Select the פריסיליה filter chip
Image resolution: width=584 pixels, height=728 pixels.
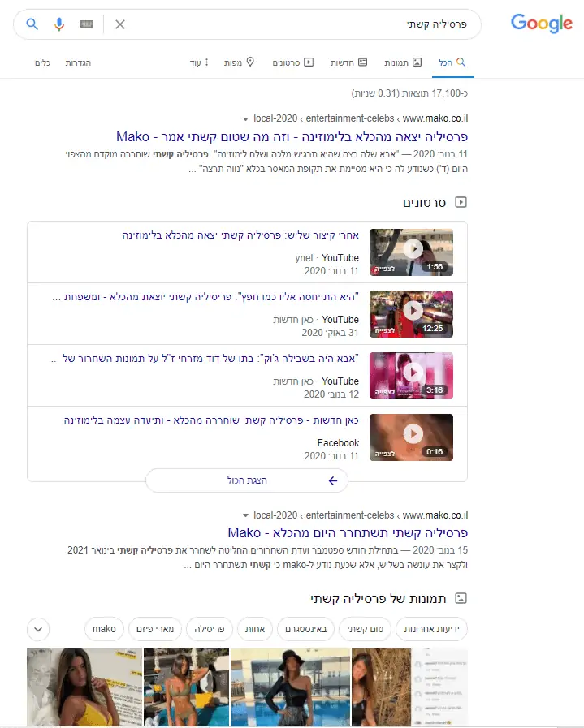click(x=209, y=629)
